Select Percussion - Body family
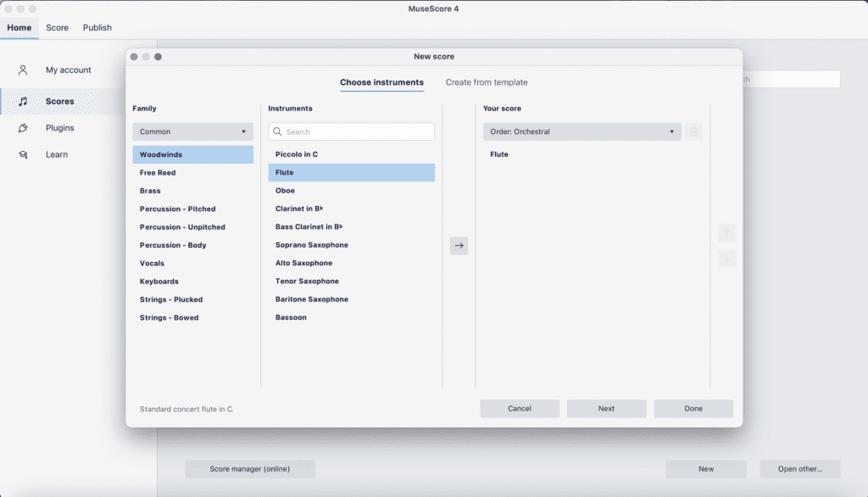Image resolution: width=868 pixels, height=497 pixels. coord(192,245)
